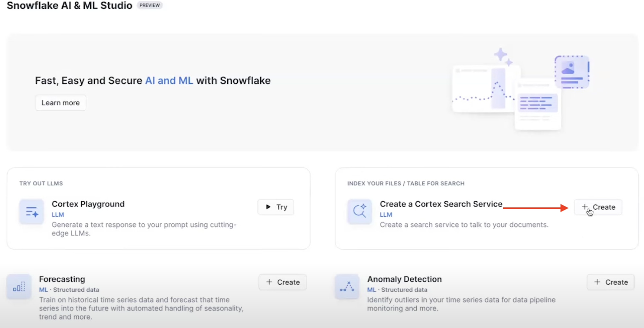Image resolution: width=644 pixels, height=328 pixels.
Task: Click the LLM tag under Cortex Search Service
Action: [386, 215]
